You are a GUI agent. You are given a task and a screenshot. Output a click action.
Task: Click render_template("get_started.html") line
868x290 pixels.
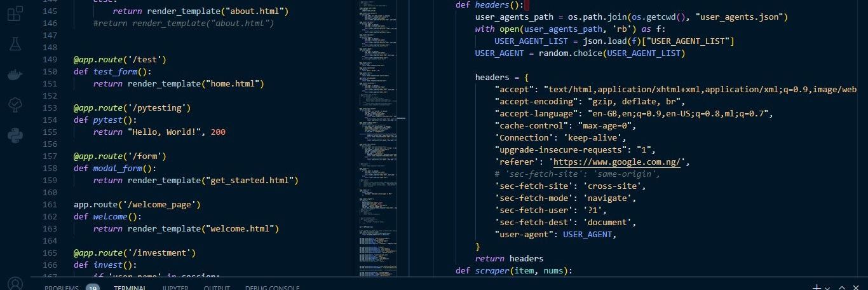click(x=196, y=180)
